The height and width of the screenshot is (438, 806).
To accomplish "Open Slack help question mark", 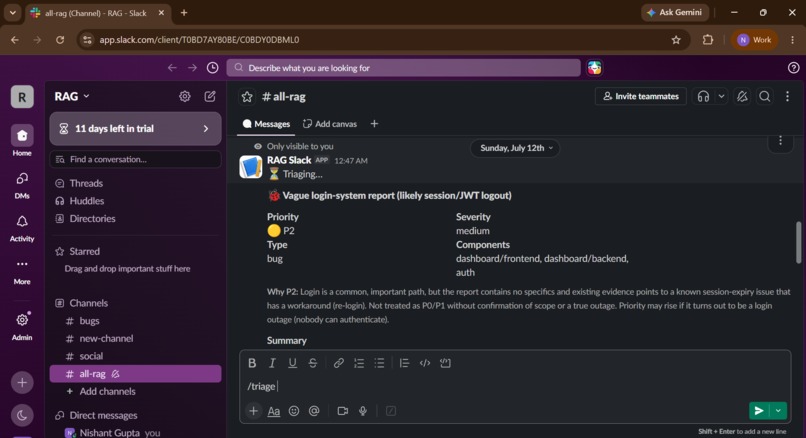I will point(794,68).
